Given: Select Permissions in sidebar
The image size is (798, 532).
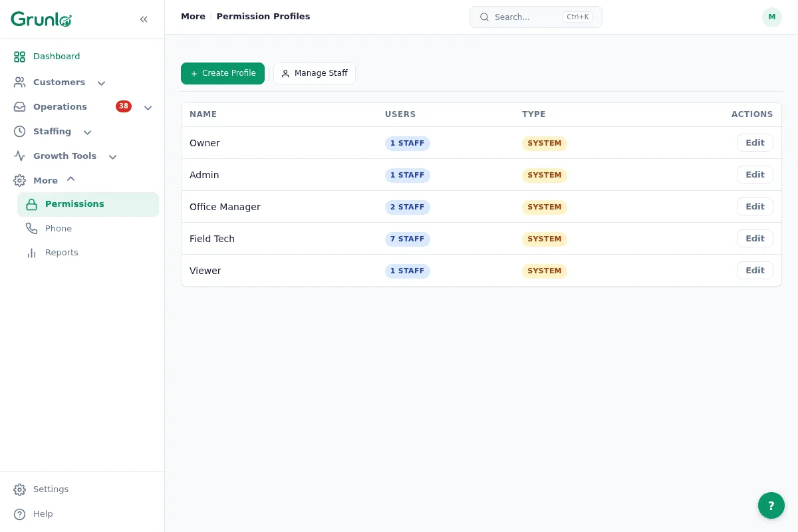Looking at the screenshot, I should (x=88, y=204).
